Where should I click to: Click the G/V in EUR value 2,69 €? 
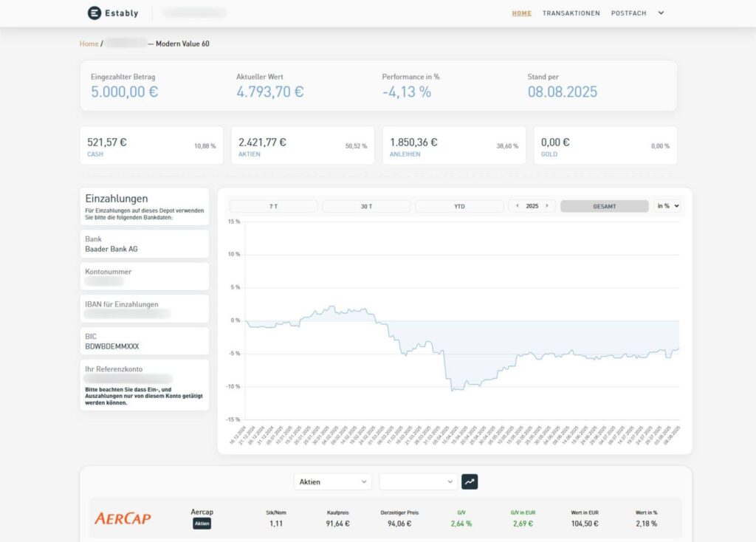[523, 524]
